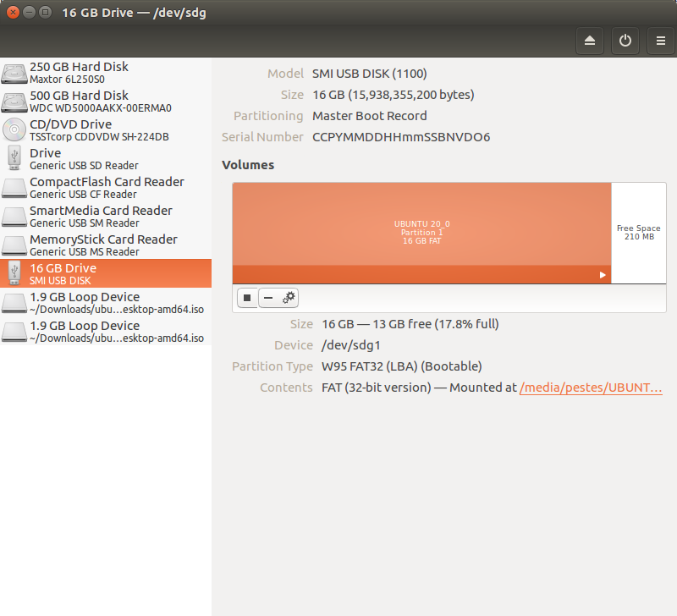Select the CD/DVD Drive entry
The image size is (677, 616).
[106, 130]
